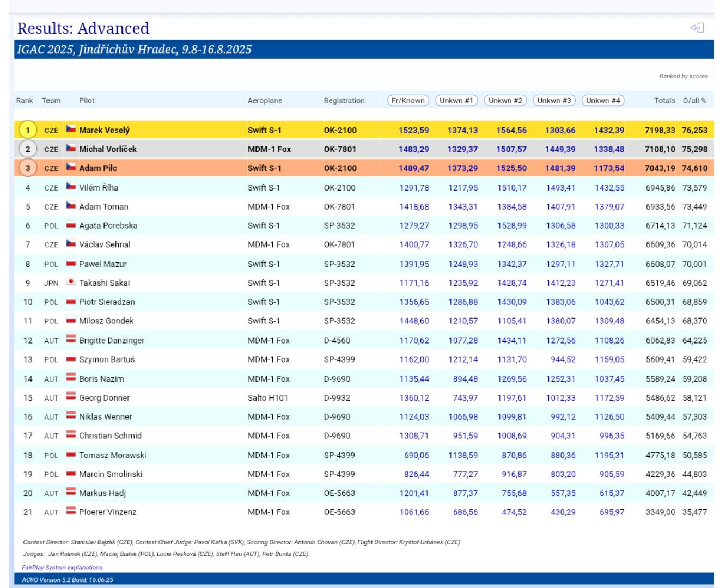This screenshot has width=726, height=588.
Task: Click the rank 2 silver circle badge
Action: [x=28, y=149]
